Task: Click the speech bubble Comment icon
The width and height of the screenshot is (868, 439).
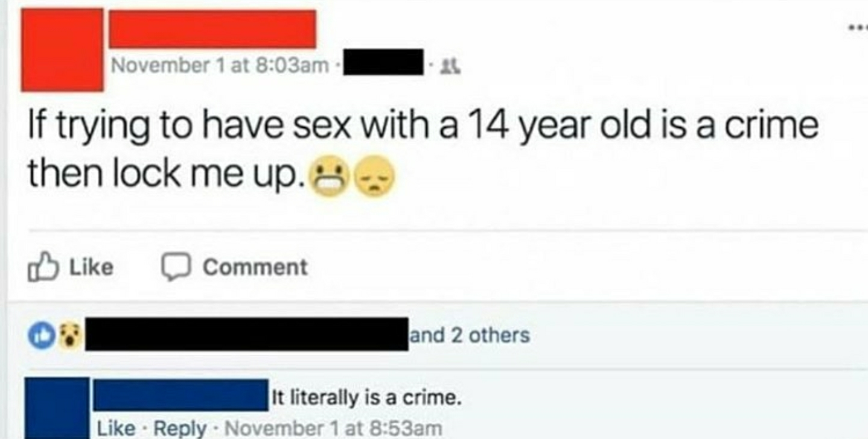Action: coord(174,267)
